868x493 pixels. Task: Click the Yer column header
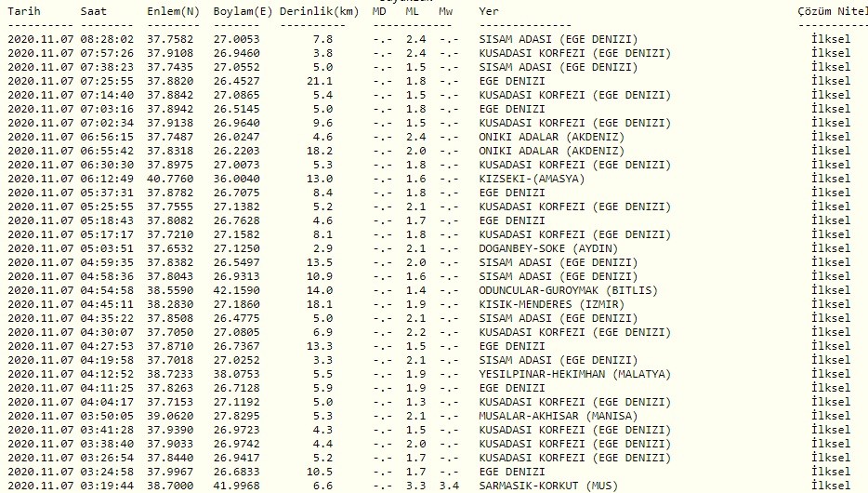tap(489, 10)
